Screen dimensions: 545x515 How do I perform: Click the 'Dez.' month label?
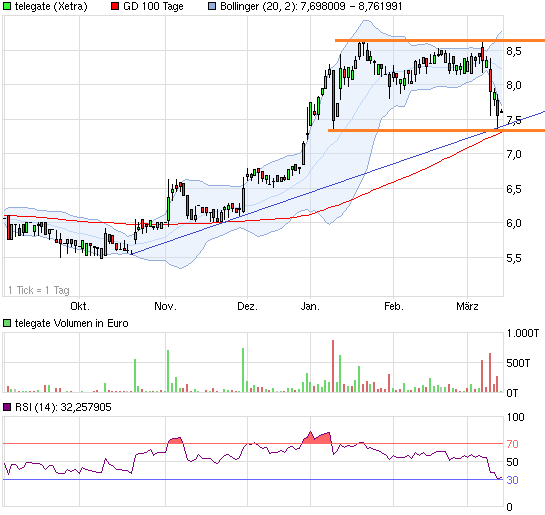click(x=247, y=306)
